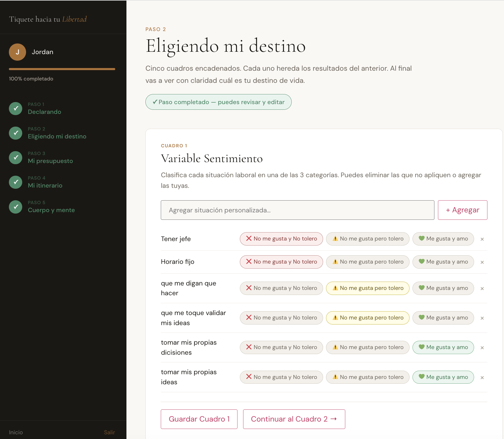Delete the 'Horario fijo' situation
Screen dimensions: 504x439
[x=482, y=262]
